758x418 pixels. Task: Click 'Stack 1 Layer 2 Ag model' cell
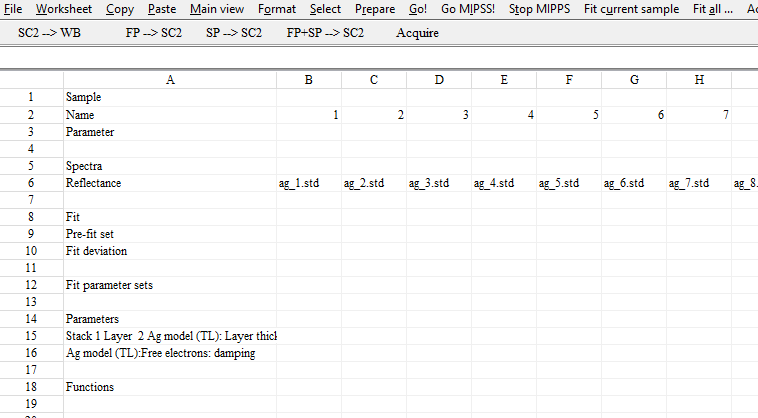[x=170, y=336]
